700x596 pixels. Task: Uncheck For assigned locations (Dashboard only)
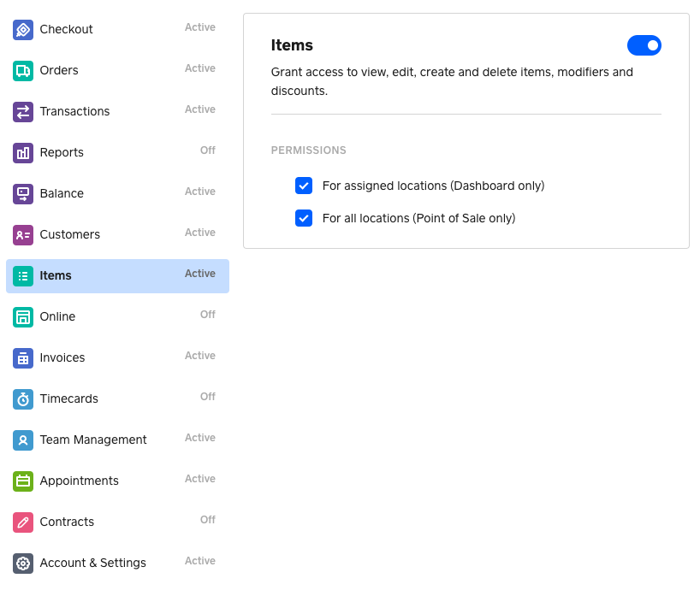pyautogui.click(x=304, y=186)
